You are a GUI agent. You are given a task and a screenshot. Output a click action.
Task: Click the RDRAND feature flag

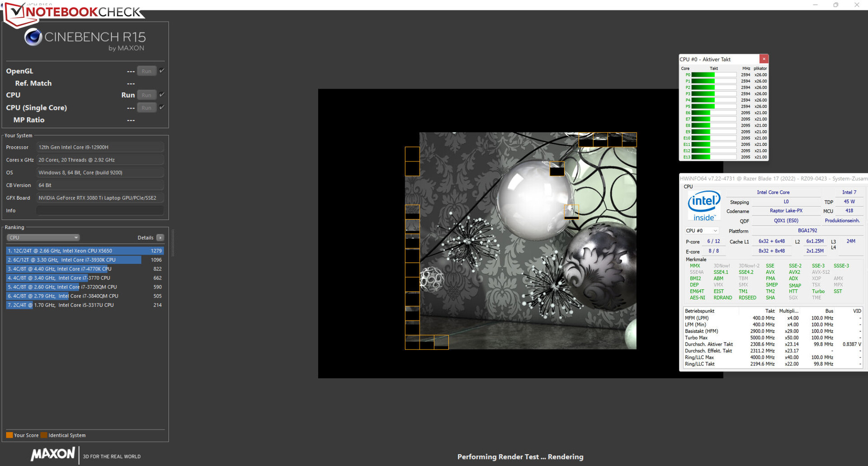(x=722, y=298)
